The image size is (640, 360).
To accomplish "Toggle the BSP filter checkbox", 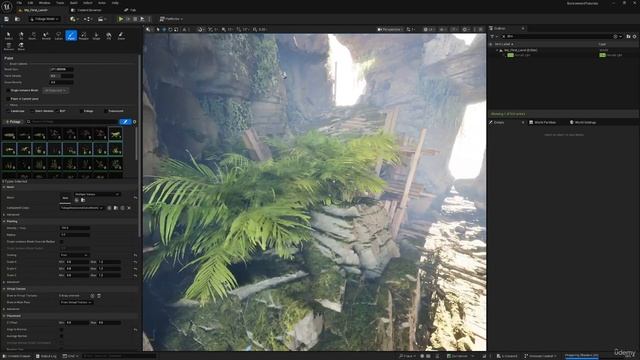I will (58, 111).
